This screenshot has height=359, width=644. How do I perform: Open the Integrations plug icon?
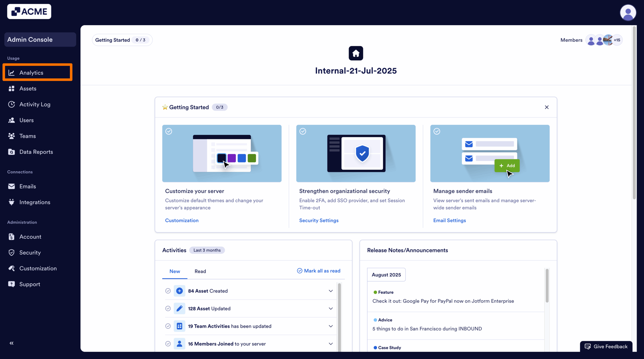click(x=11, y=202)
